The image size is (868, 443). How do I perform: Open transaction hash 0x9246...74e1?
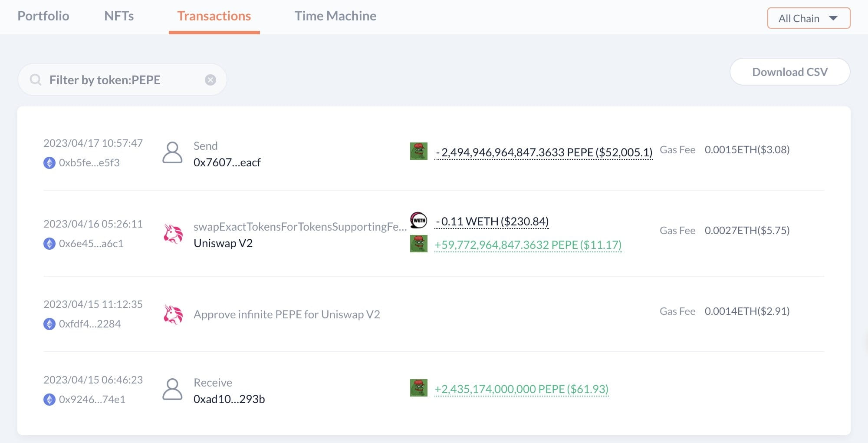click(x=92, y=400)
